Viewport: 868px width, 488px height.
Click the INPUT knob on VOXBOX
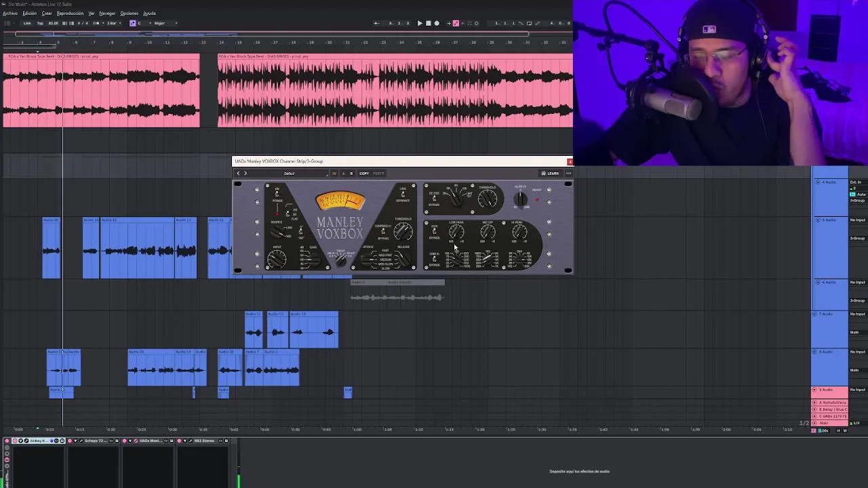coord(277,259)
